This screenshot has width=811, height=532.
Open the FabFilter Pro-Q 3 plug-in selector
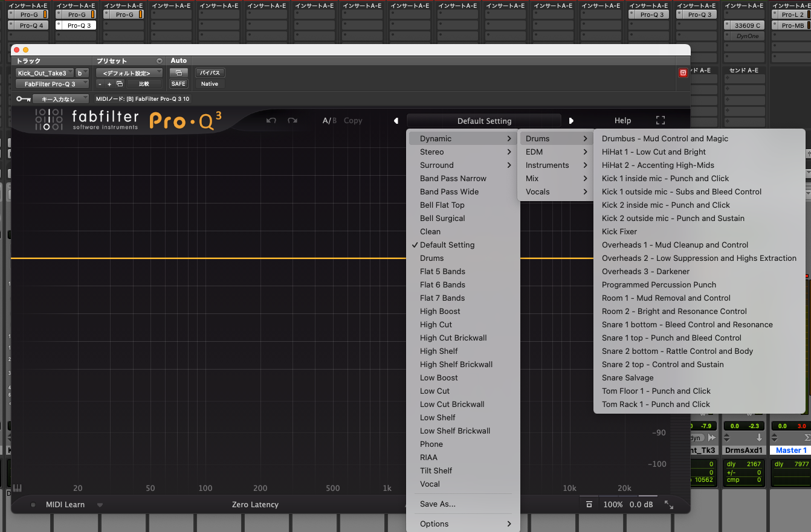pyautogui.click(x=53, y=84)
